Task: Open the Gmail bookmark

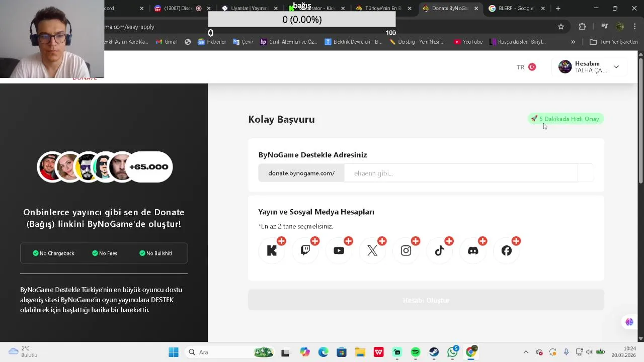Action: [x=167, y=42]
